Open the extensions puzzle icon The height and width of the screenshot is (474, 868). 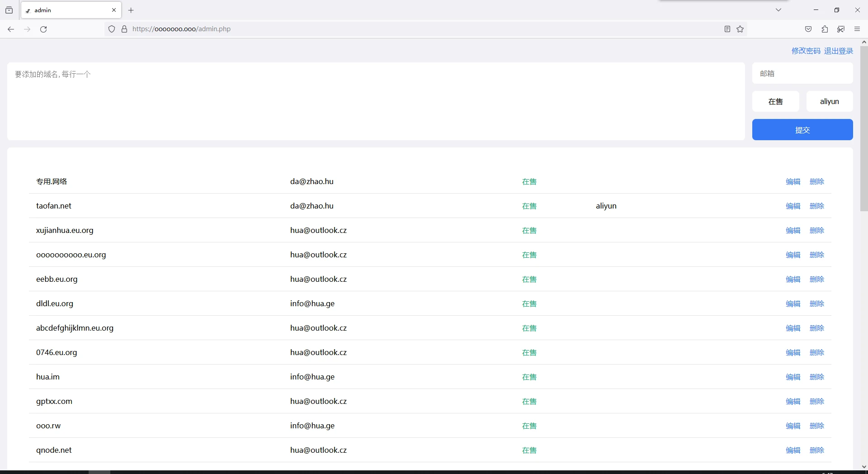(825, 29)
